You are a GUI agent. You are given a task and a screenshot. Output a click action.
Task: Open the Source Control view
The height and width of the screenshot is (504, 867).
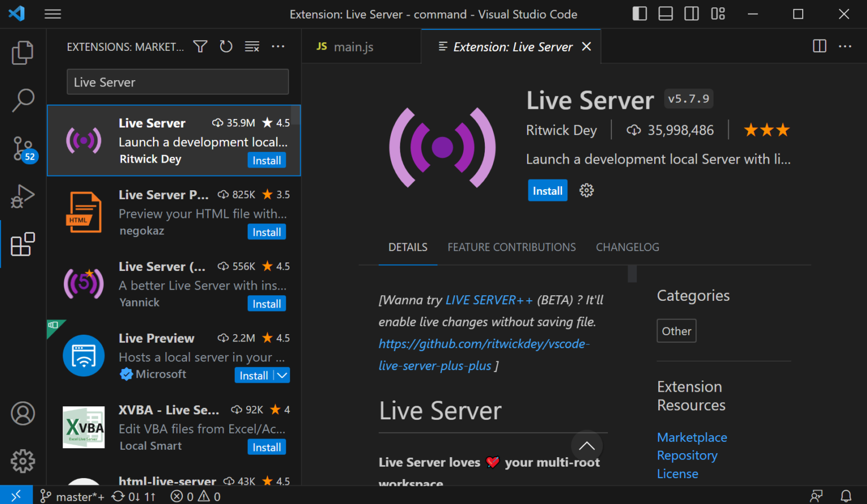click(x=23, y=148)
